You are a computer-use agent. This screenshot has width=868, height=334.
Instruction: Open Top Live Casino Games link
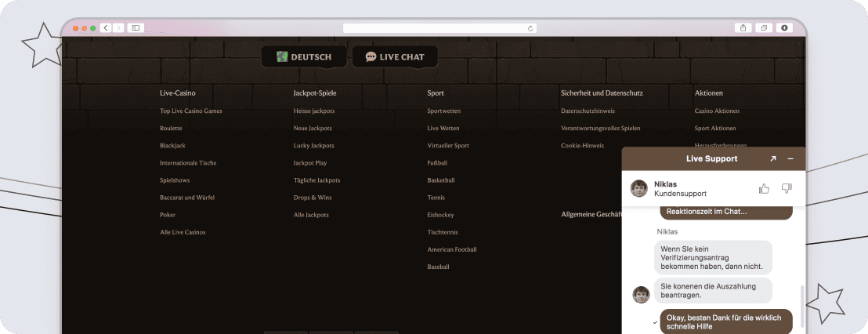click(191, 111)
